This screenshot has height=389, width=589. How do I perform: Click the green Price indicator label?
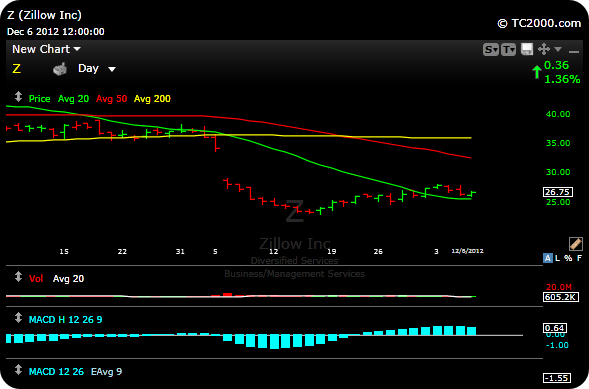coord(39,99)
